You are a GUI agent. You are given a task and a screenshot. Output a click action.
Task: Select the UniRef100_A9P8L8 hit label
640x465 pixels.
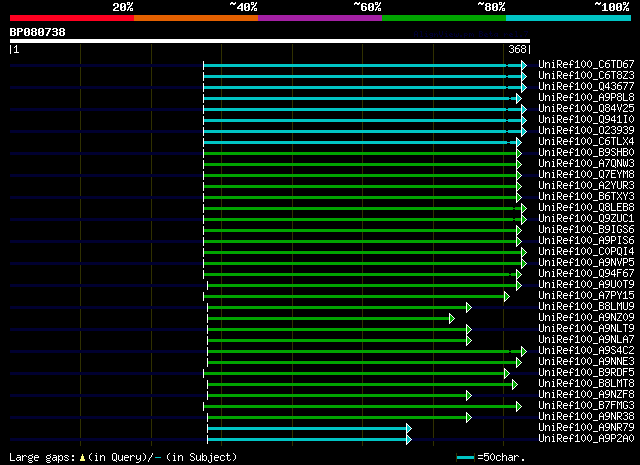pos(586,98)
